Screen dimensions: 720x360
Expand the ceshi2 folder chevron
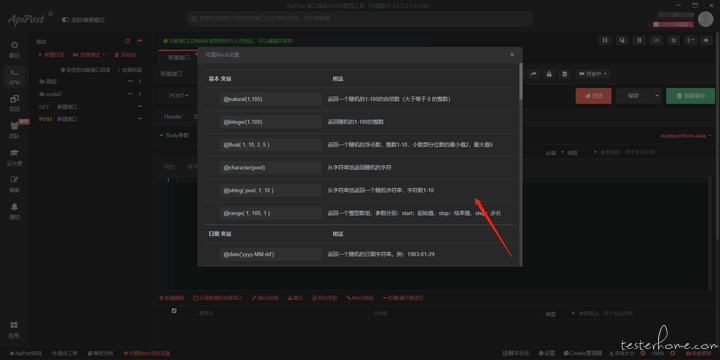tap(140, 94)
